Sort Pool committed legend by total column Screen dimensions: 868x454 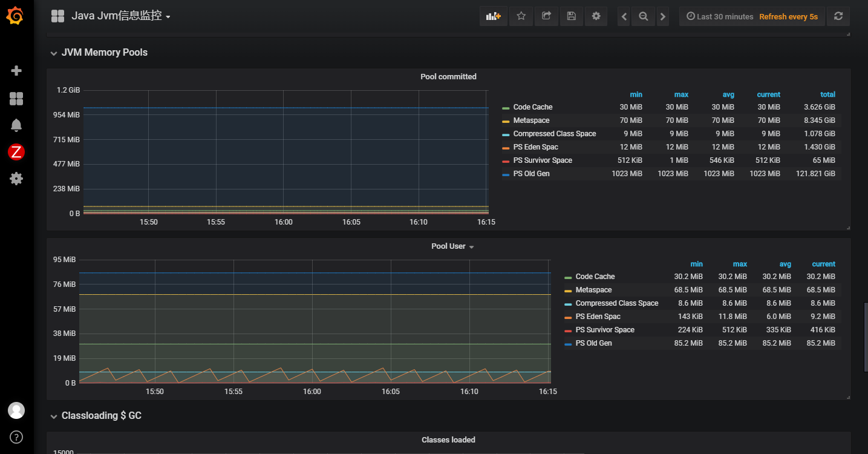pyautogui.click(x=827, y=94)
